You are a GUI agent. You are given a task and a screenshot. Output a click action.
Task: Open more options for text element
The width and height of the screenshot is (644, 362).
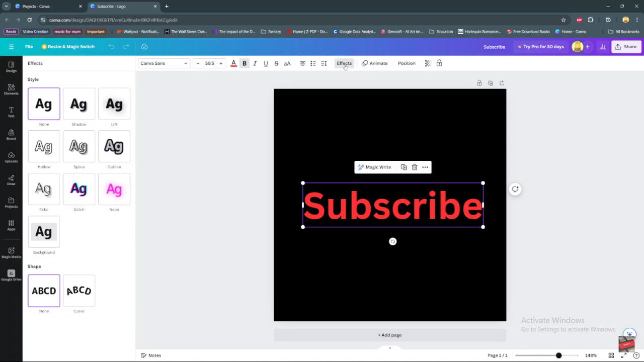[425, 167]
